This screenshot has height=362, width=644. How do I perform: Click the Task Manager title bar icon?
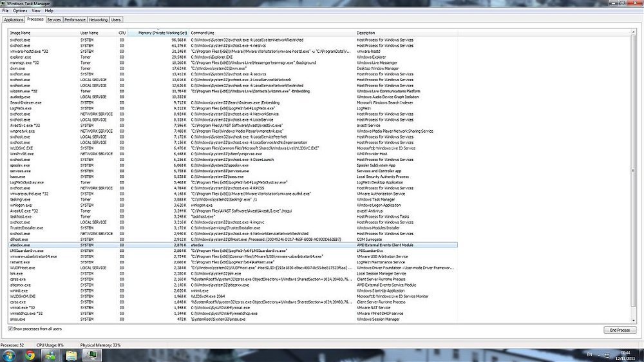coord(3,3)
